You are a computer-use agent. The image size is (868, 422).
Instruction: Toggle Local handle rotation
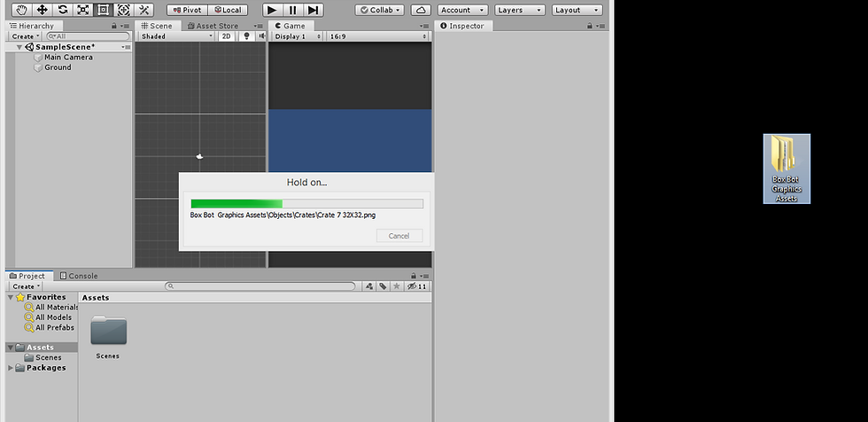point(228,10)
